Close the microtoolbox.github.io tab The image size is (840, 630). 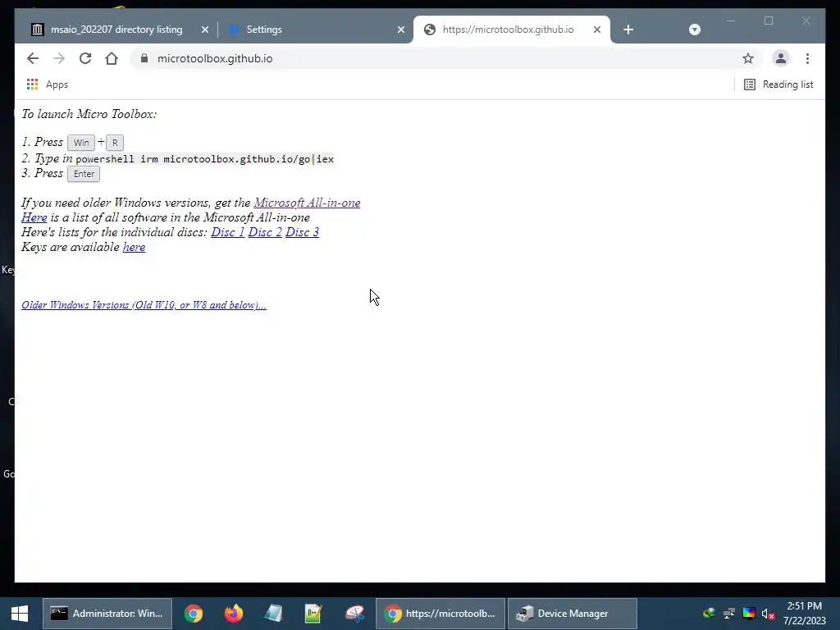point(597,30)
